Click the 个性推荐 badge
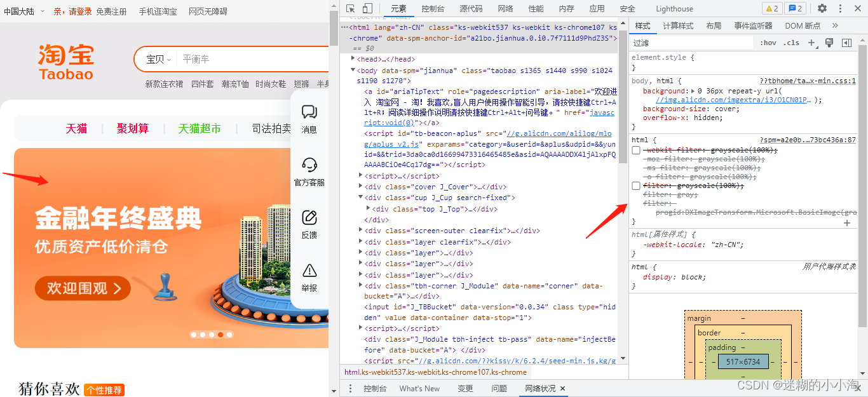Viewport: 868px width, 397px height. [104, 390]
